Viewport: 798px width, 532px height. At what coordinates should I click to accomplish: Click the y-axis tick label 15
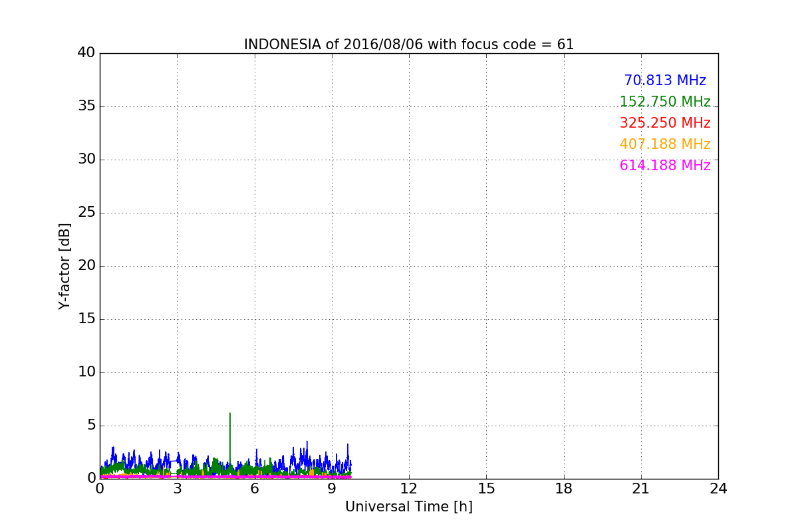tap(86, 319)
